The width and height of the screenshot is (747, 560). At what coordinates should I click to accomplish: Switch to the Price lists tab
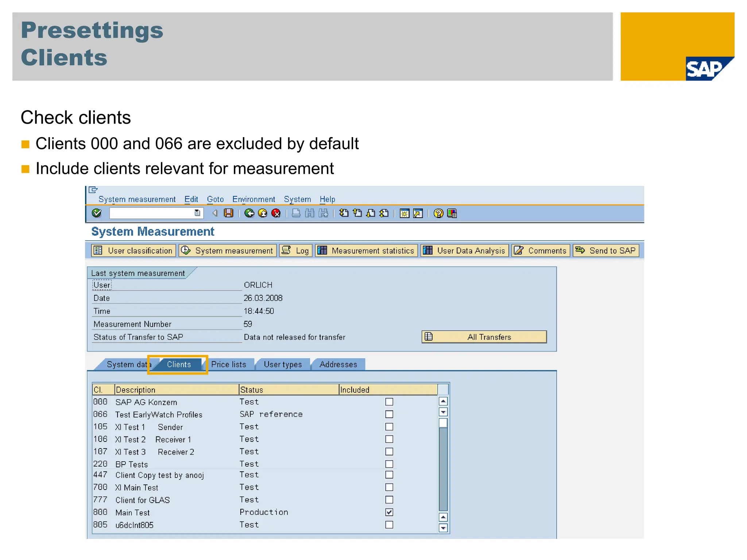point(229,364)
